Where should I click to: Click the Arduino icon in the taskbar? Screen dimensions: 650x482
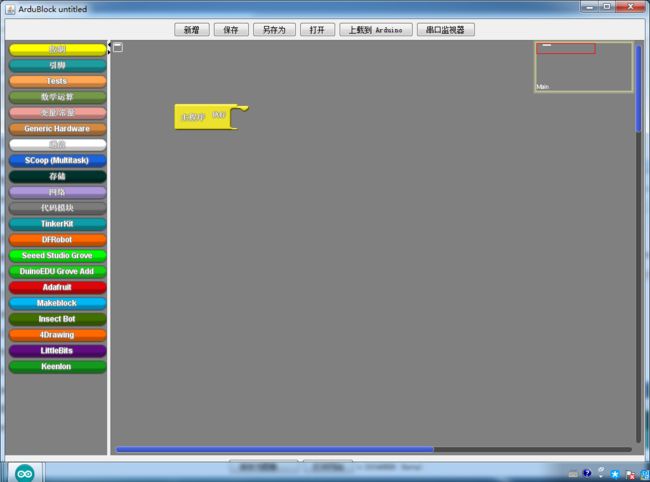click(x=24, y=473)
